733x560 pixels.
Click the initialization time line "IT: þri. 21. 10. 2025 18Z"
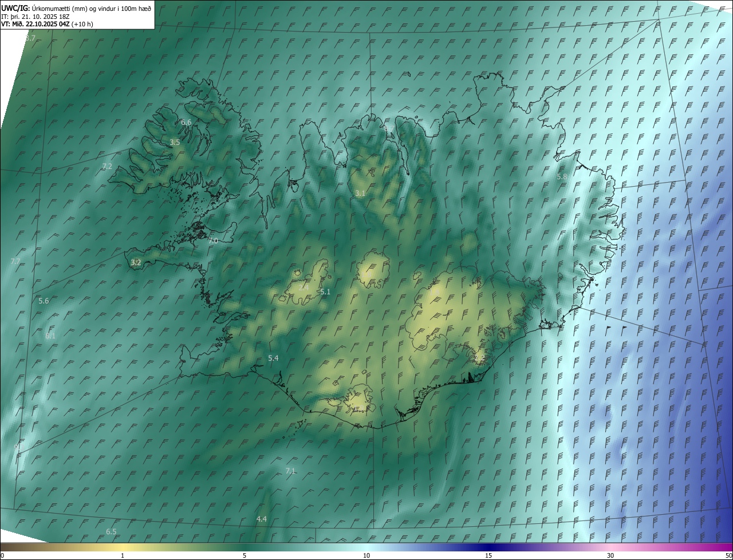coord(35,16)
